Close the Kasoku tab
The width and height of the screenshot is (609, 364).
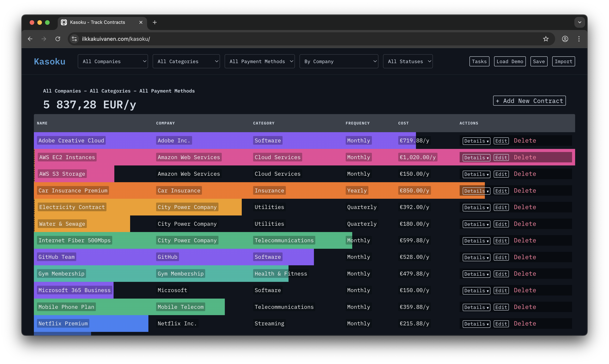141,22
